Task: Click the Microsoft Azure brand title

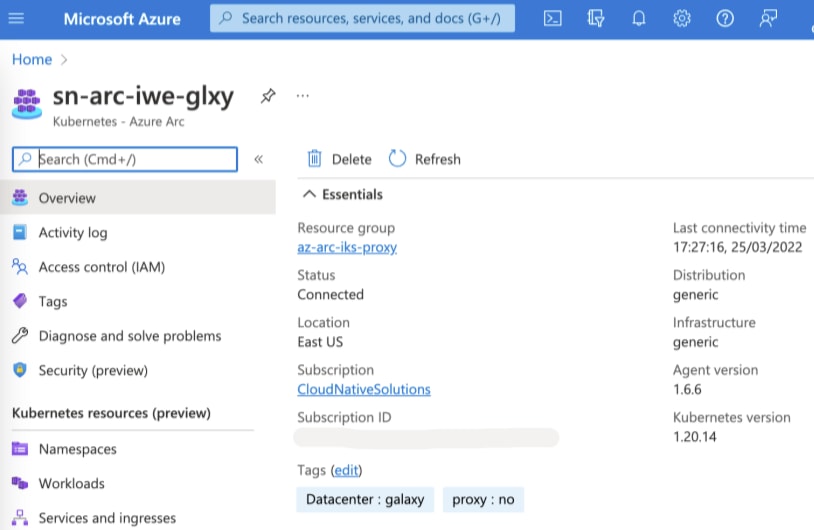Action: [x=122, y=19]
